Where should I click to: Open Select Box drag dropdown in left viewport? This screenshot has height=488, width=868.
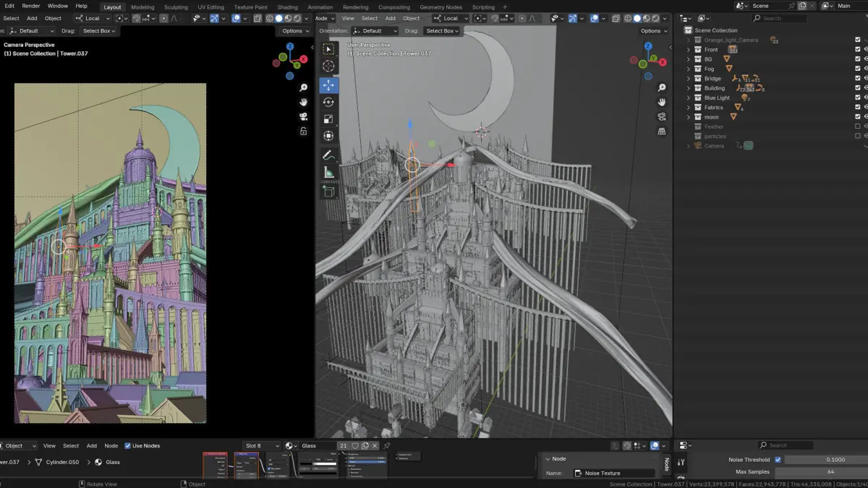tap(98, 31)
